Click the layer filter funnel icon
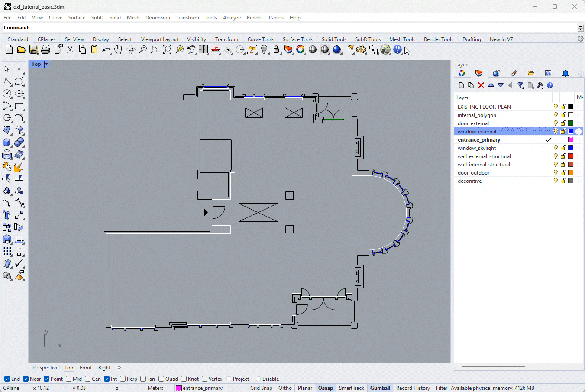Screen dimensions: 585x392 point(520,85)
